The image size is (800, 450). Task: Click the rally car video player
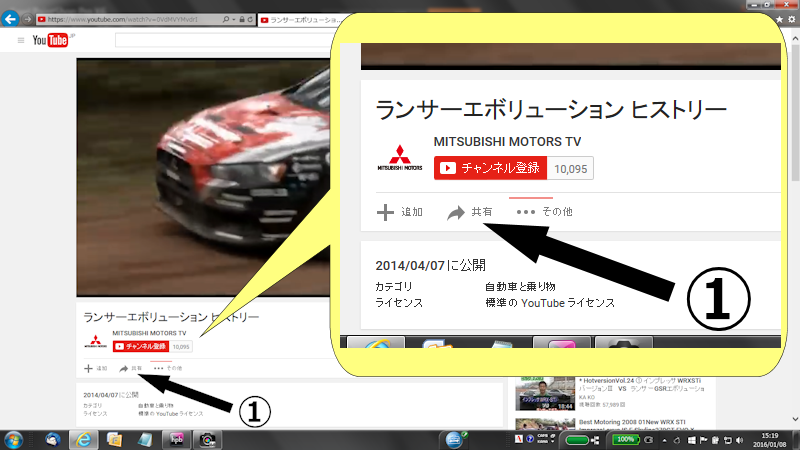(203, 177)
